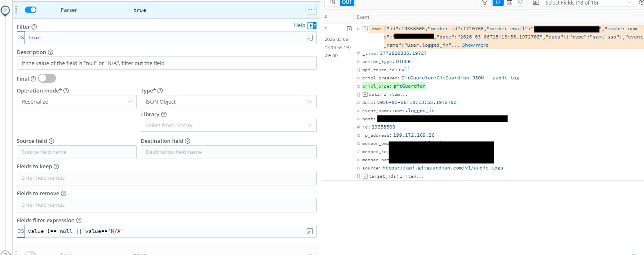Click the cribl_breaker GitGuardian JSON value
The height and width of the screenshot is (255, 644).
pos(460,78)
